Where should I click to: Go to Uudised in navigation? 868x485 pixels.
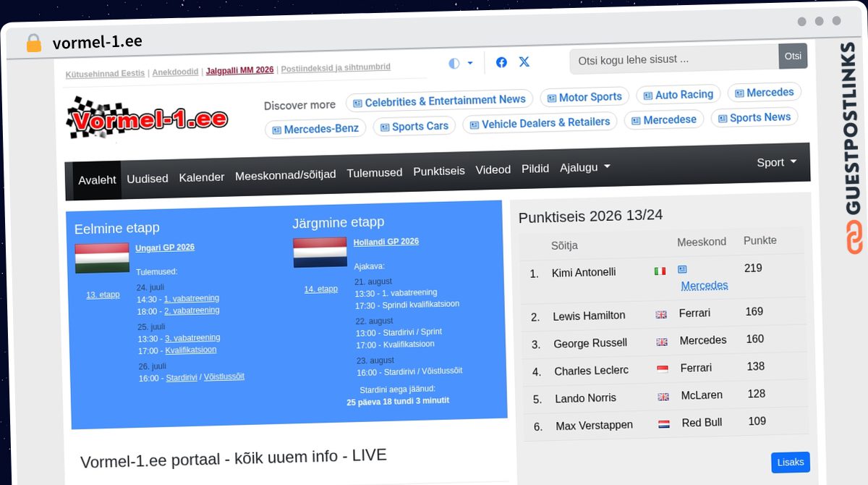[x=148, y=178]
